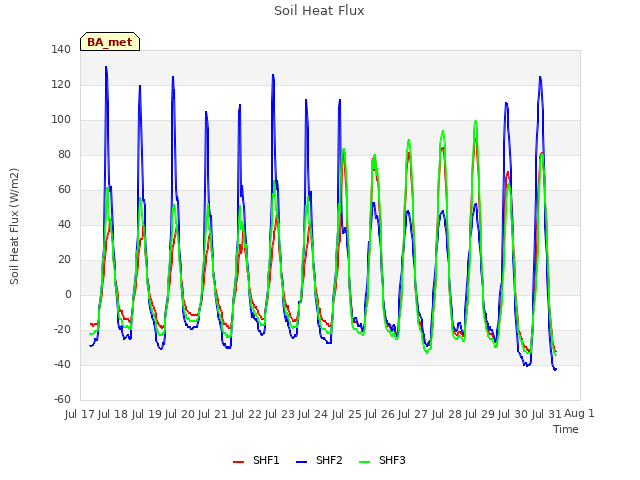Click the -20 y-axis tick label

click(x=62, y=330)
